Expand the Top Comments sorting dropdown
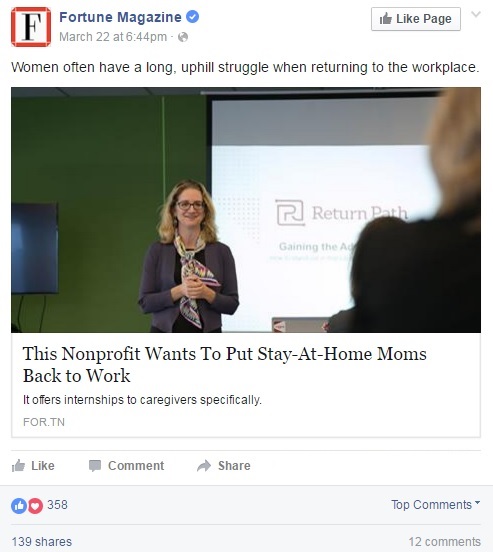Screen dimensions: 493x552 pos(436,504)
